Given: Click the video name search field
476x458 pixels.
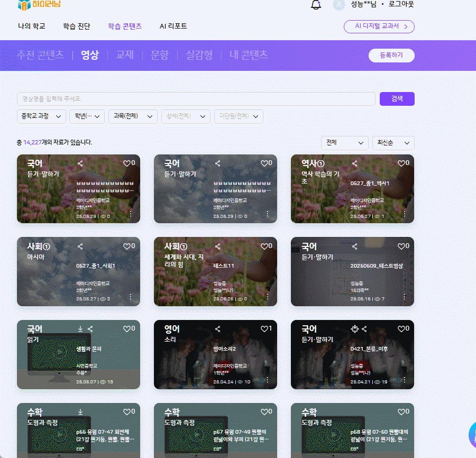Looking at the screenshot, I should [x=196, y=99].
